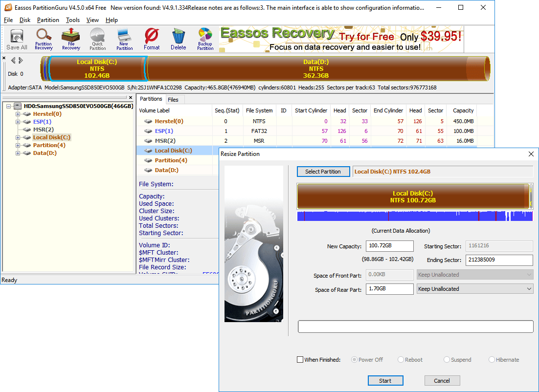The width and height of the screenshot is (539, 392).
Task: Click the Save All toolbar icon
Action: (x=17, y=39)
